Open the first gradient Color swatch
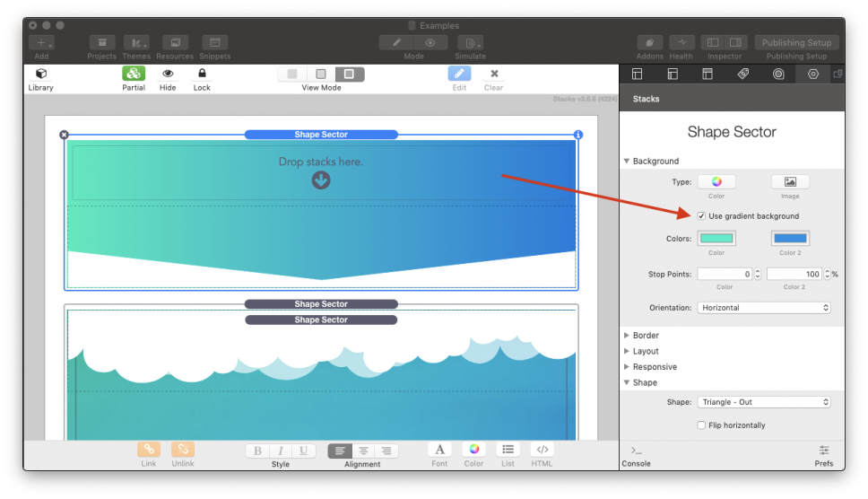Viewport: 868px width, 499px height. [716, 238]
